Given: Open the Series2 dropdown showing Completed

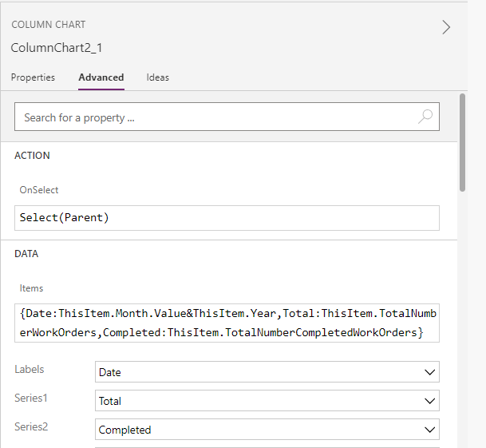Looking at the screenshot, I should 267,430.
